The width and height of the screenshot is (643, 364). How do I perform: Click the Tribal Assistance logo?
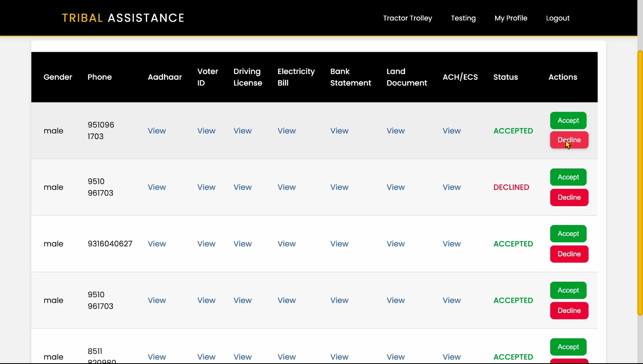[123, 18]
